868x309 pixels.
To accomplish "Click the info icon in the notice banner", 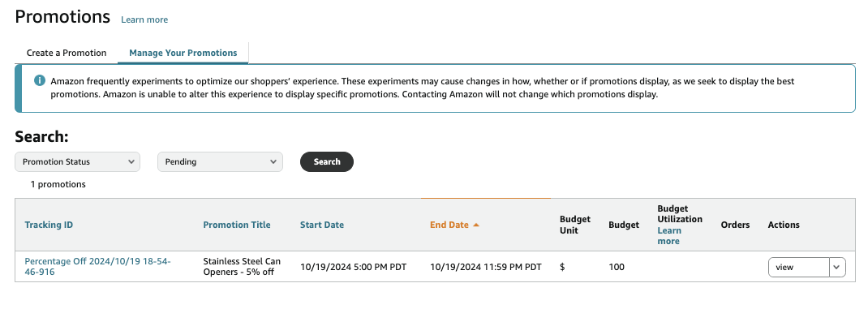I will click(x=40, y=81).
